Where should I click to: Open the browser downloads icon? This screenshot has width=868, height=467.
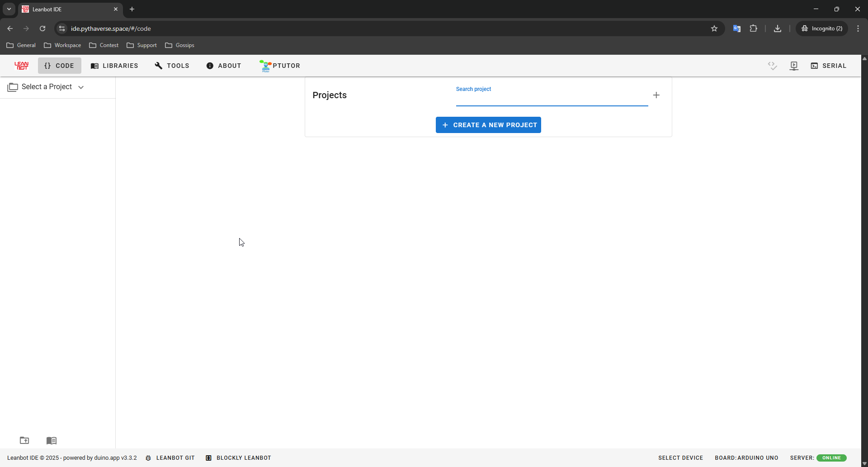(778, 29)
